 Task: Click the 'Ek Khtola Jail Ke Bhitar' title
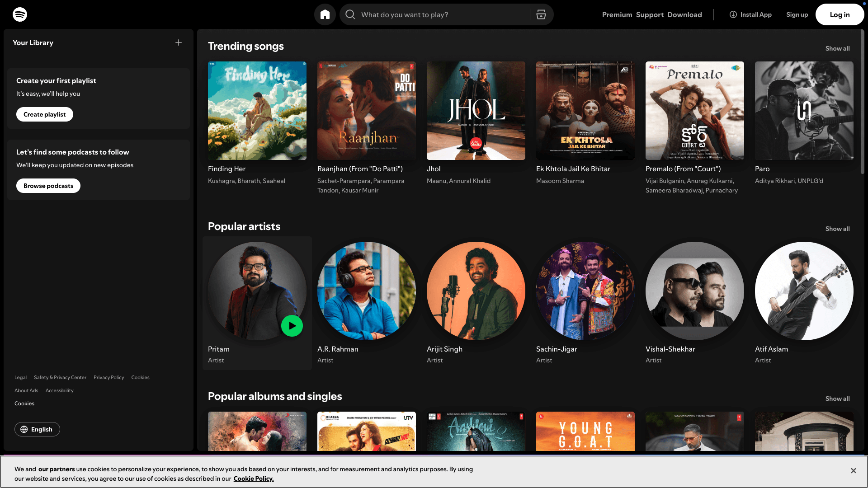tap(573, 169)
